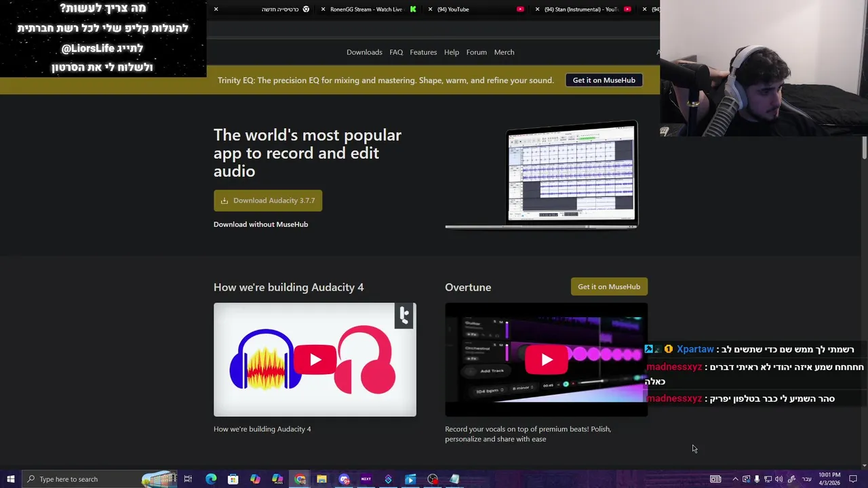Viewport: 868px width, 488px height.
Task: Open the taskbar clock showing 10:01 PM
Action: pos(829,479)
